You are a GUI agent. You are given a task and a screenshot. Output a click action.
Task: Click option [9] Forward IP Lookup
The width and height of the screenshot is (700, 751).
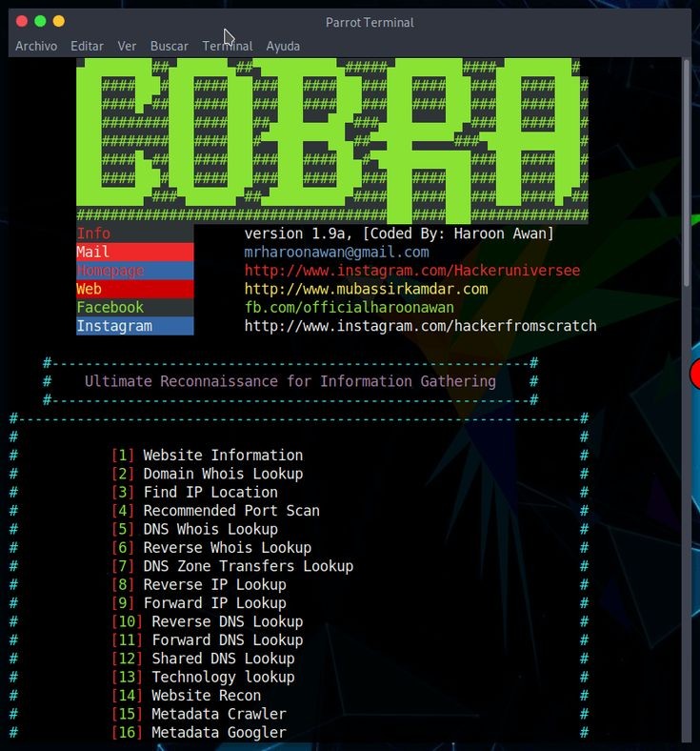[x=198, y=603]
